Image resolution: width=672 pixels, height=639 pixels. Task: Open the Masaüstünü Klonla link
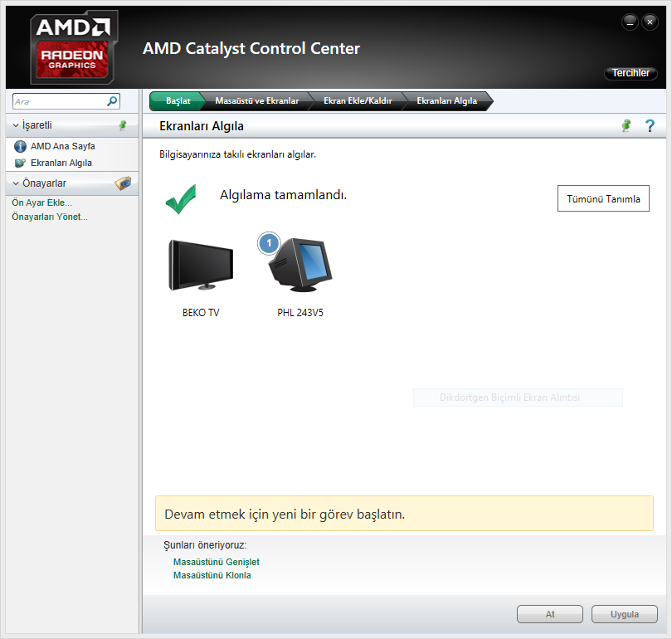pos(212,575)
